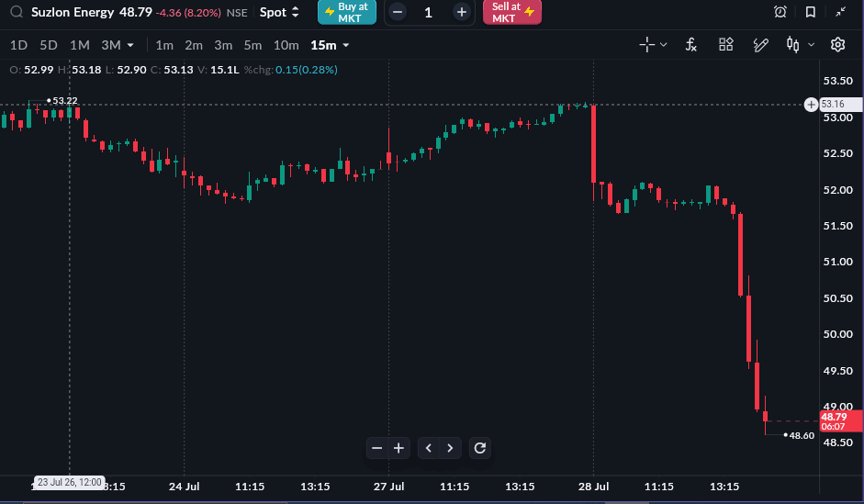Select the active 15m interval
Screen dimensions: 864x504
pyautogui.click(x=323, y=45)
